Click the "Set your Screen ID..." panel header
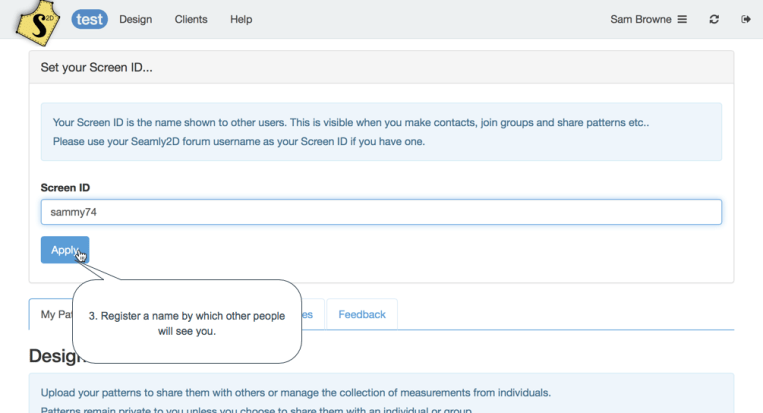The width and height of the screenshot is (763, 413). (380, 68)
